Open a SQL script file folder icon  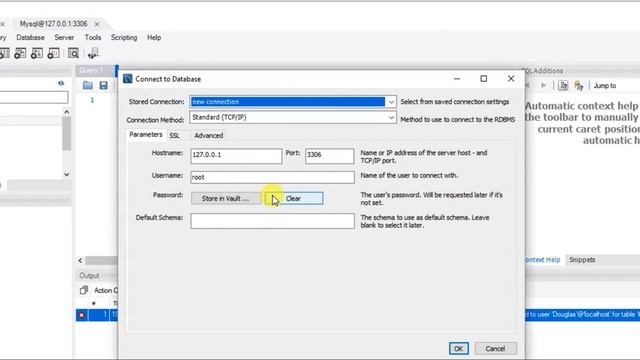pos(88,85)
